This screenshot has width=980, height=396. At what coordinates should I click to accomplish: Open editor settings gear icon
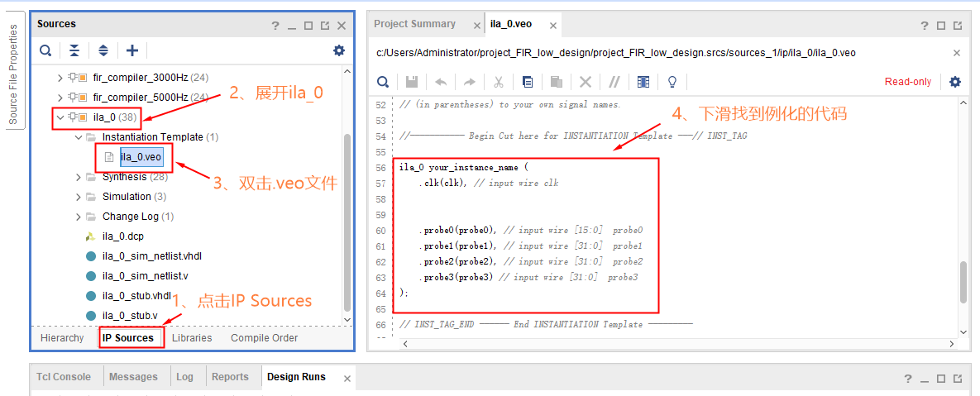955,82
